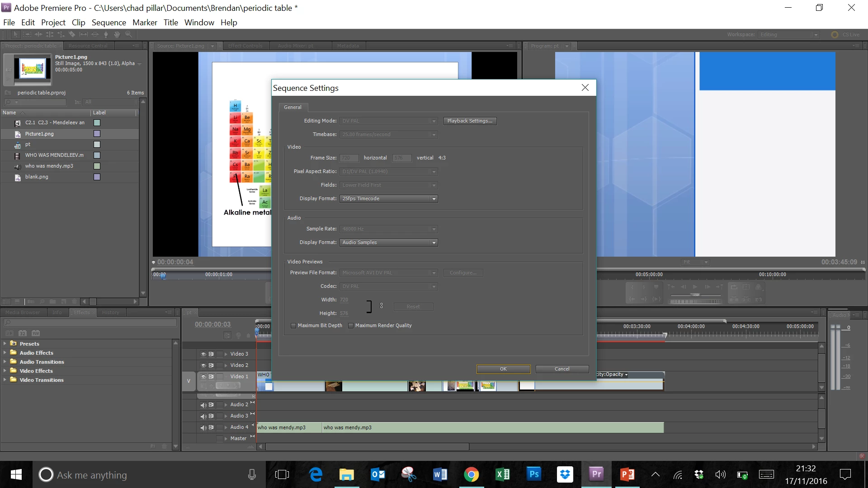Image resolution: width=868 pixels, height=488 pixels.
Task: Mute the Audio 4 track speaker
Action: [203, 427]
